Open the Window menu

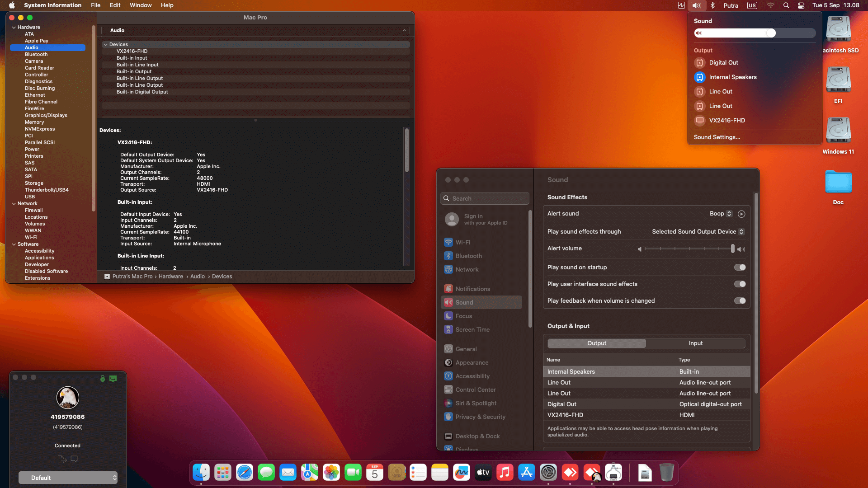141,5
